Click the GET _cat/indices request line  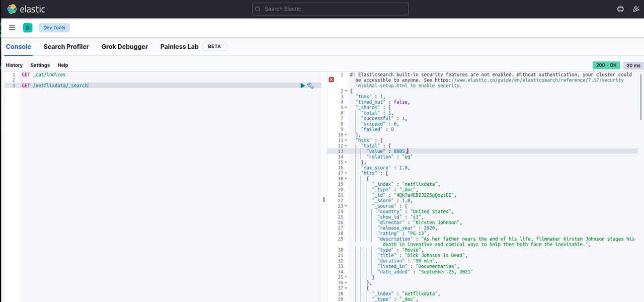click(x=44, y=74)
